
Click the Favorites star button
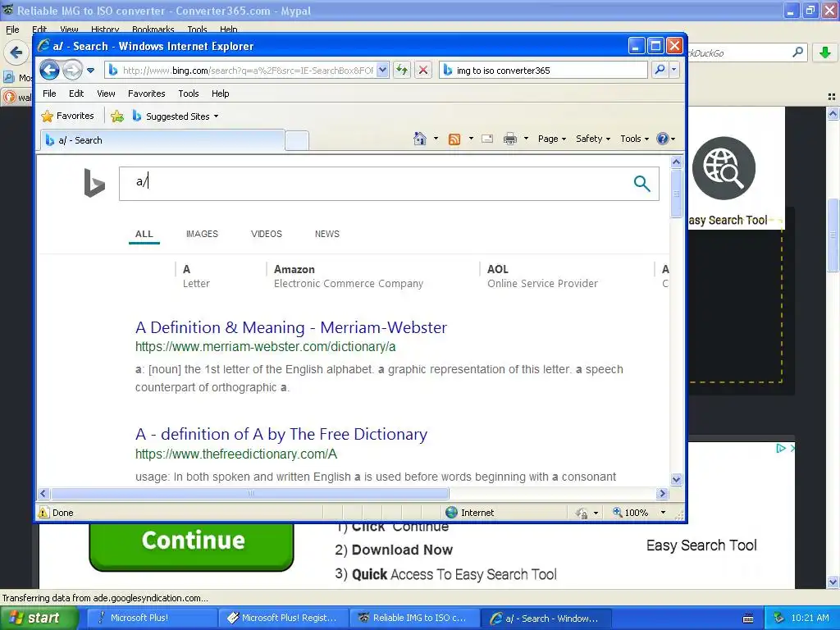pyautogui.click(x=67, y=116)
